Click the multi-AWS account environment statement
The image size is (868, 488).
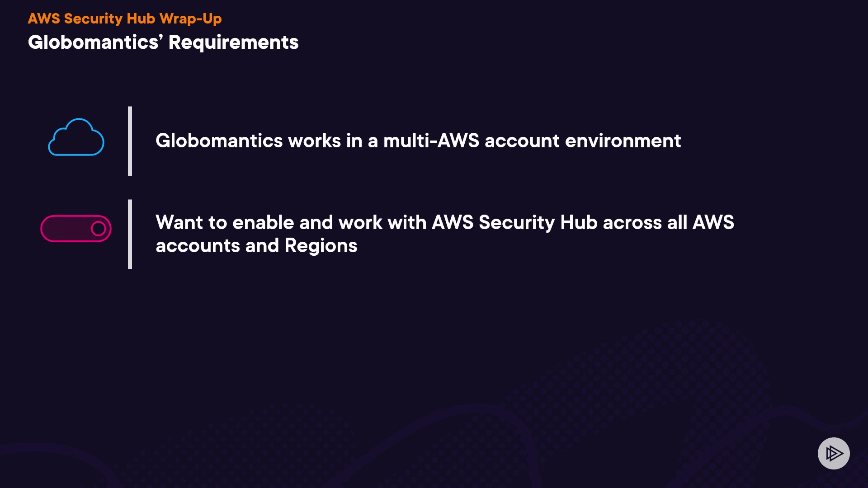tap(418, 141)
